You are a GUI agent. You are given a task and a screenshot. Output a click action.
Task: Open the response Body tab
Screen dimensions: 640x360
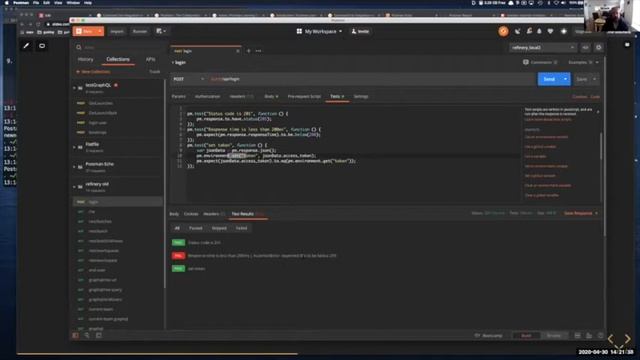click(x=174, y=214)
